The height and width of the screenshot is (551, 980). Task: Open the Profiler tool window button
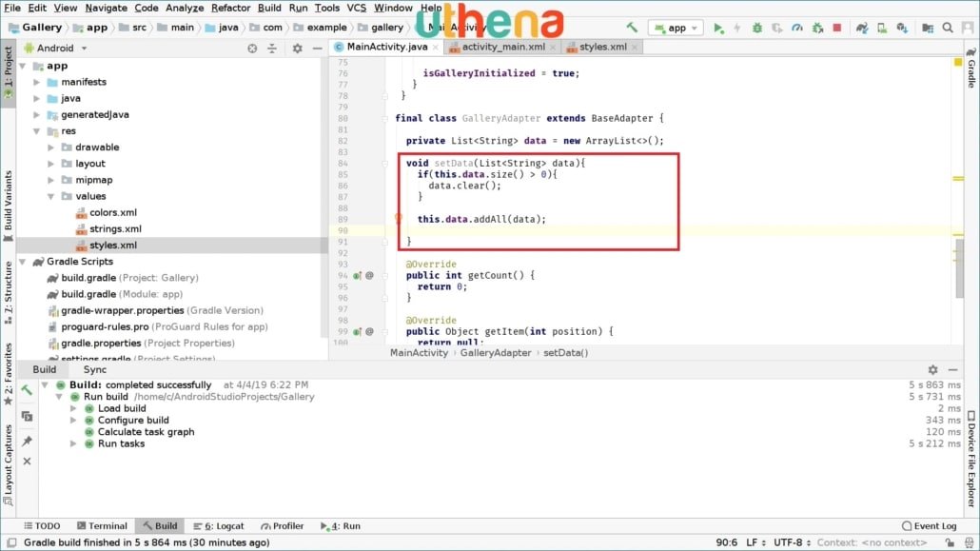tap(282, 526)
